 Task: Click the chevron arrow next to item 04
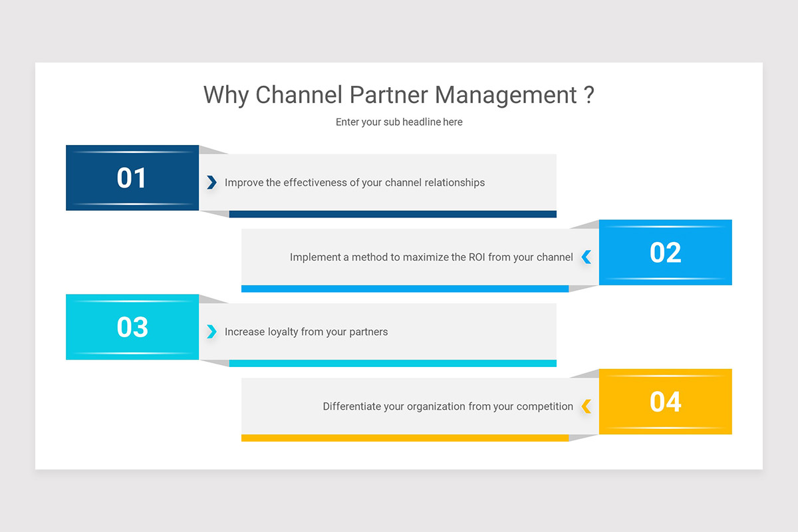[586, 405]
